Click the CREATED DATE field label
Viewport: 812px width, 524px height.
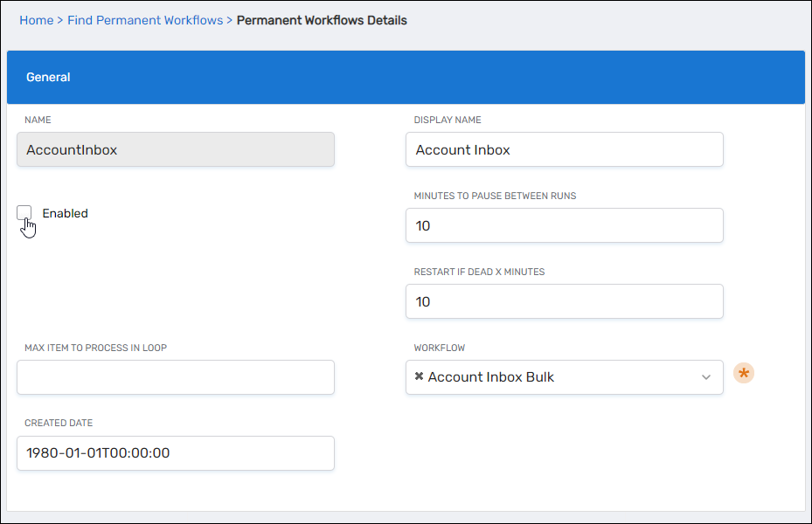59,424
